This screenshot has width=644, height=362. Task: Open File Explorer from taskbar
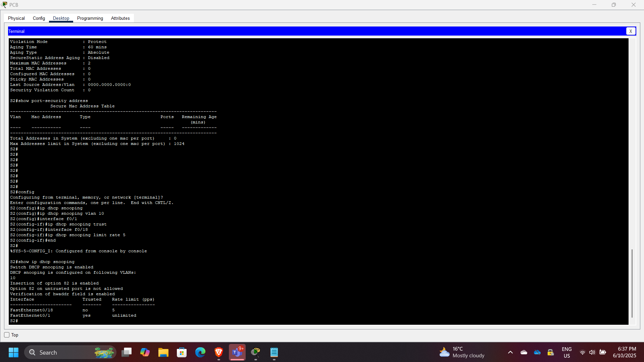[163, 352]
